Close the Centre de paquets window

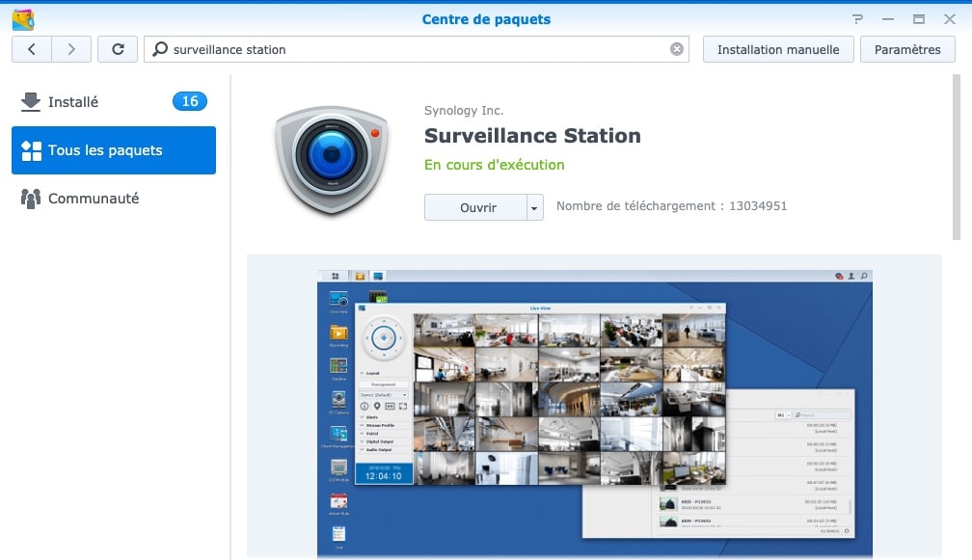pyautogui.click(x=950, y=19)
